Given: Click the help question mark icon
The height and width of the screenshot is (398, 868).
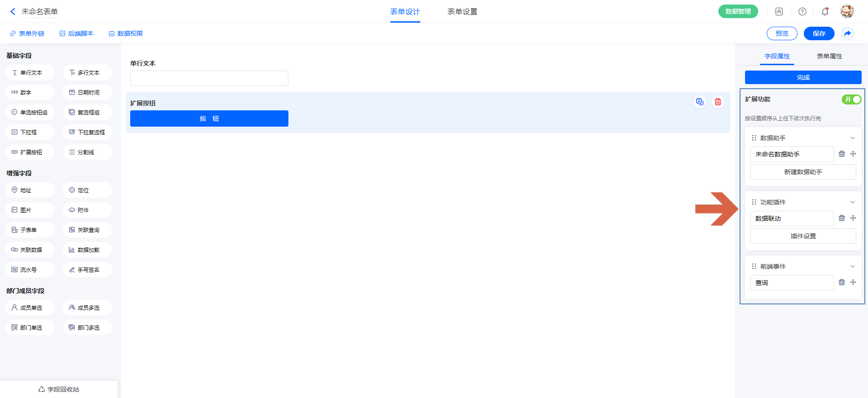Looking at the screenshot, I should (802, 12).
